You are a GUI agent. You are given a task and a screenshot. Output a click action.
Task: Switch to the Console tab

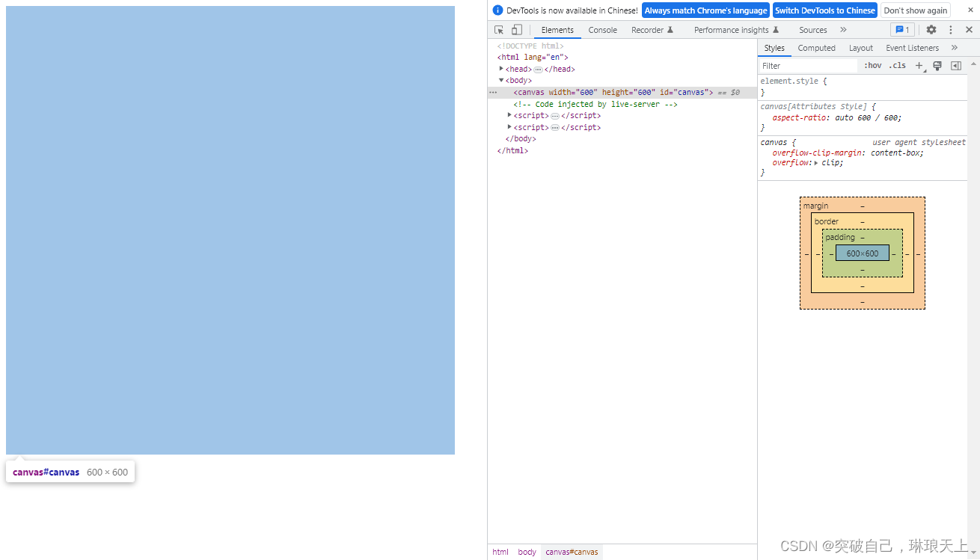pyautogui.click(x=602, y=30)
